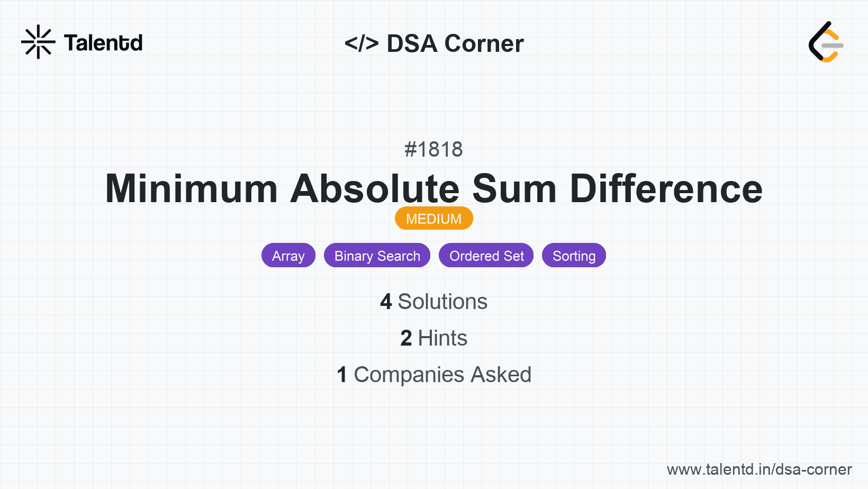Click the </> code symbol icon
This screenshot has height=489, width=868.
[361, 43]
